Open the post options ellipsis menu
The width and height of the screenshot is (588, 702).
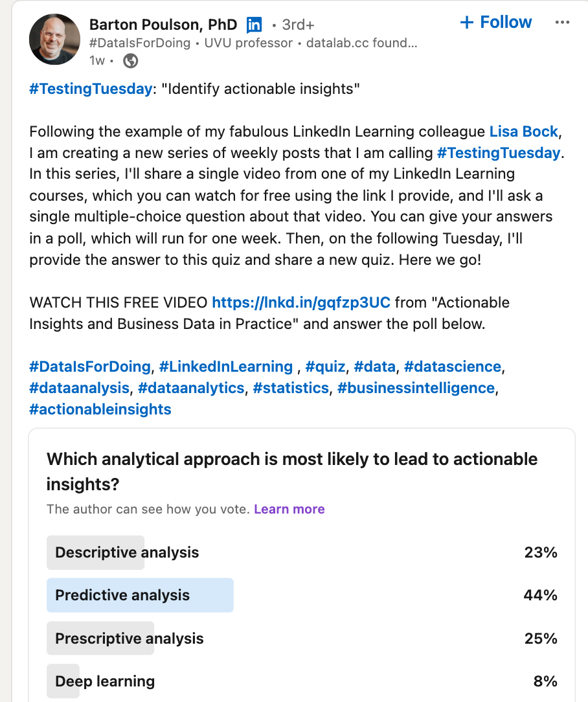[563, 23]
